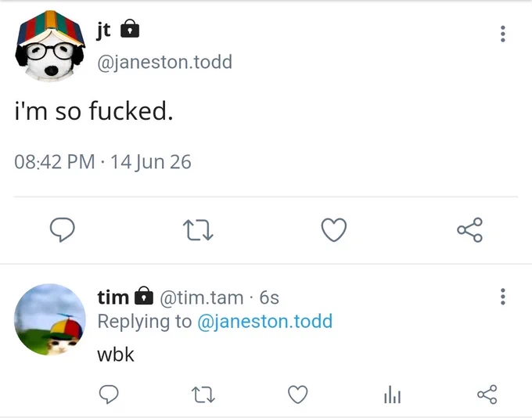Share tim's "wbk" reply
This screenshot has width=532, height=418.
(x=487, y=395)
